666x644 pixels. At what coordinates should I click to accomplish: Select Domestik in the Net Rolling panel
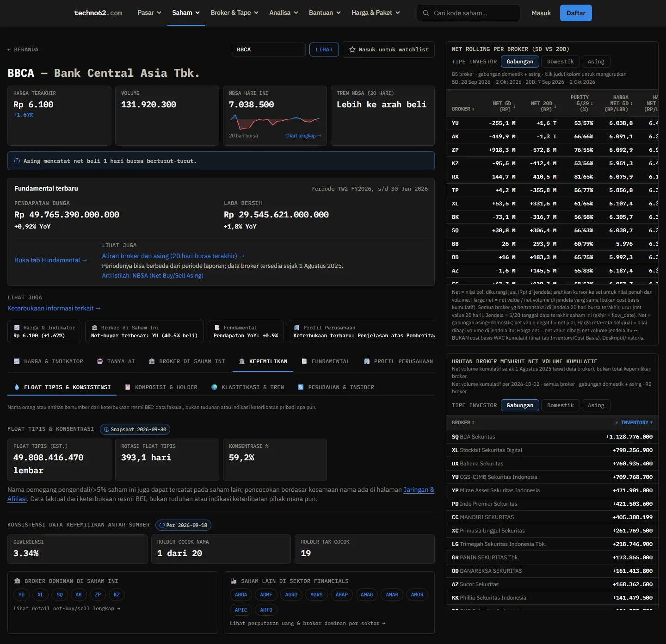click(x=560, y=62)
